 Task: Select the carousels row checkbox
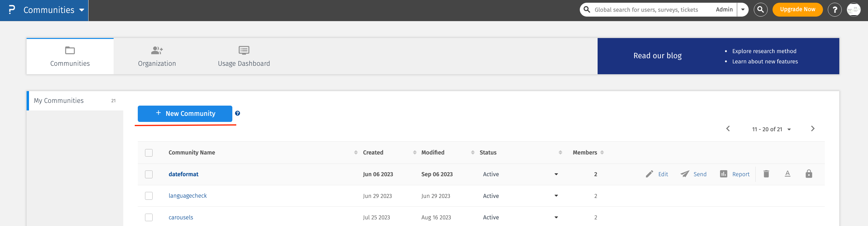[x=149, y=217]
